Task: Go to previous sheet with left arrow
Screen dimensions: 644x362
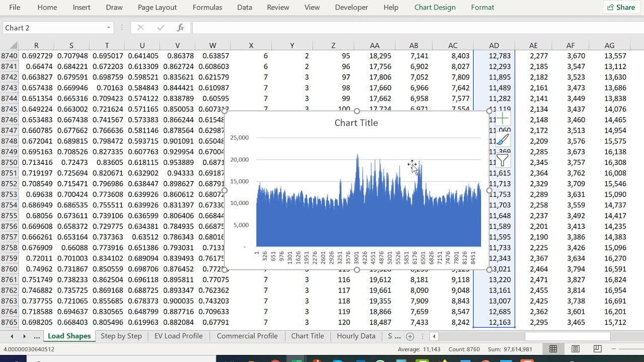Action: click(12, 336)
